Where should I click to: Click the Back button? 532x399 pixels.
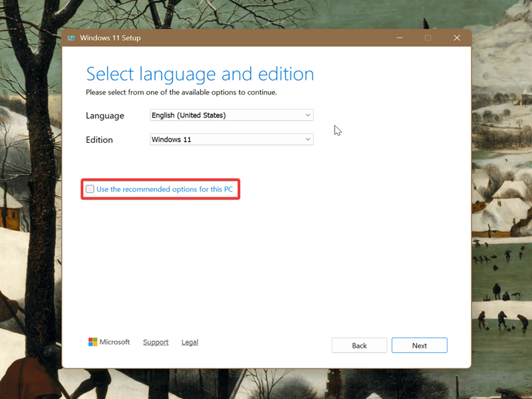[x=359, y=345]
